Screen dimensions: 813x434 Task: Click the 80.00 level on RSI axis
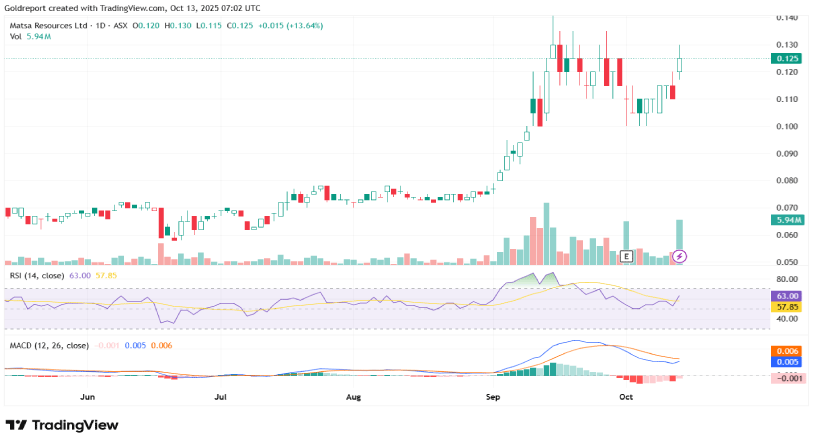click(x=786, y=279)
